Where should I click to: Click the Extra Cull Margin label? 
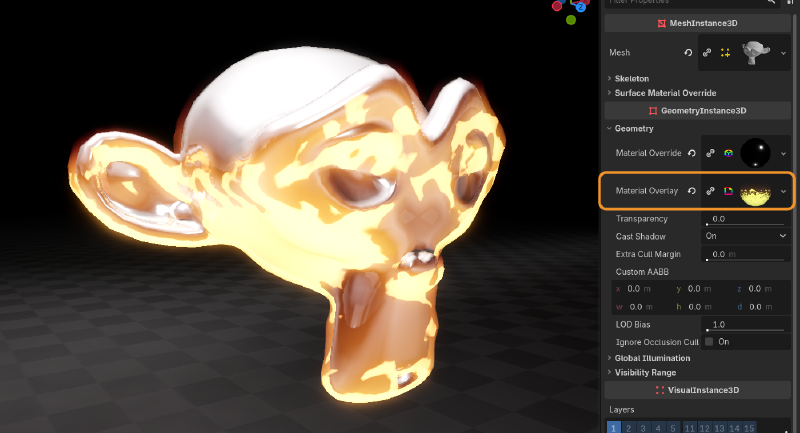[x=648, y=254]
